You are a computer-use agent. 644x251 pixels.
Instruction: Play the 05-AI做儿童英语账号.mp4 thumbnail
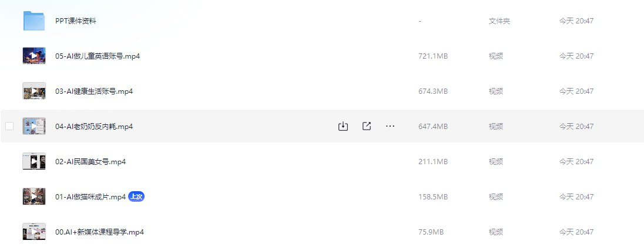pos(34,56)
